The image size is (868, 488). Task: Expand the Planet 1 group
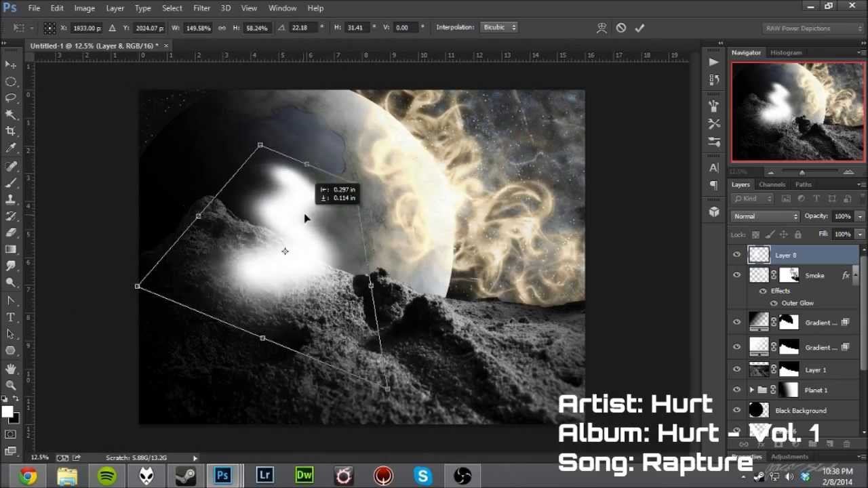(751, 390)
